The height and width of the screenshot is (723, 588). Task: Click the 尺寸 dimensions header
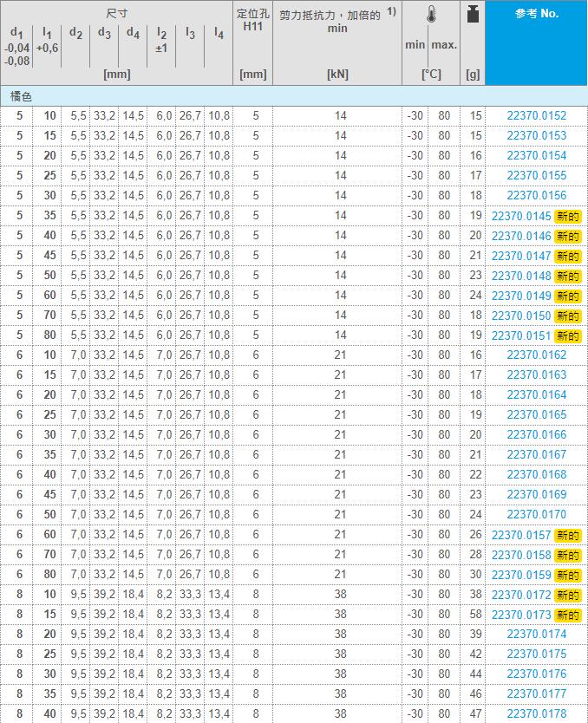pyautogui.click(x=117, y=14)
